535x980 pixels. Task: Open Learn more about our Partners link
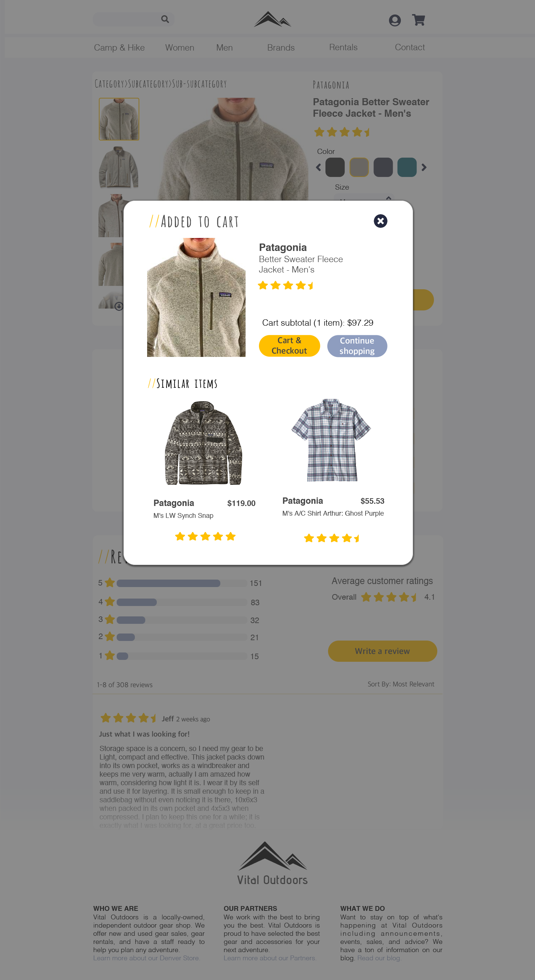point(270,958)
